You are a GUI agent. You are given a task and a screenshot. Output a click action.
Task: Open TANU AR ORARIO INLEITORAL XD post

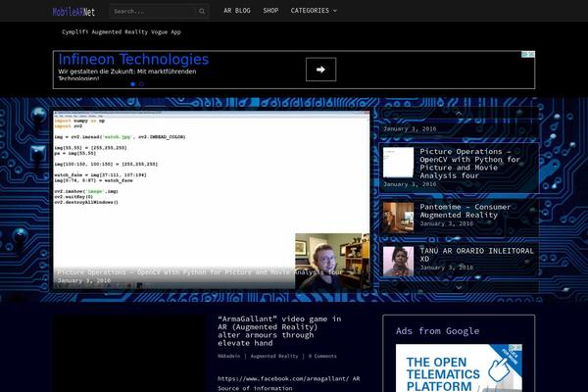click(476, 255)
